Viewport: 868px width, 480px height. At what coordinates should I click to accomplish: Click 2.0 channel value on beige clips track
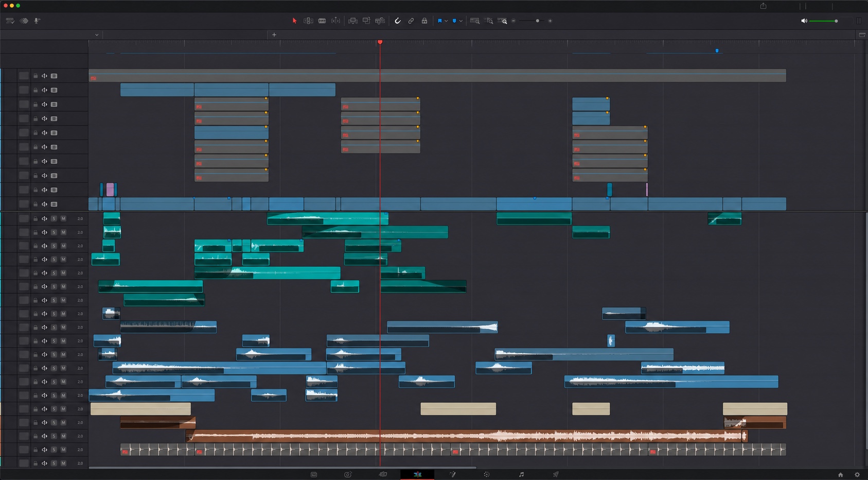coord(80,409)
